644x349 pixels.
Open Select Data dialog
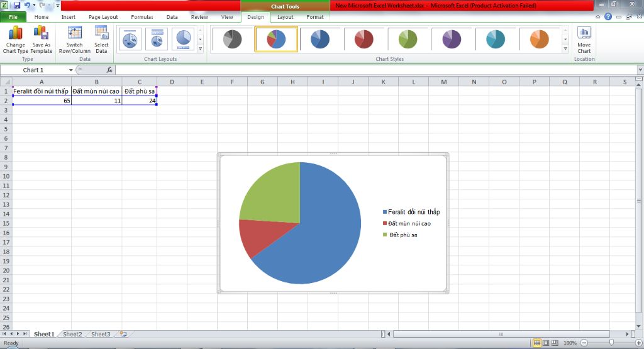(x=101, y=40)
